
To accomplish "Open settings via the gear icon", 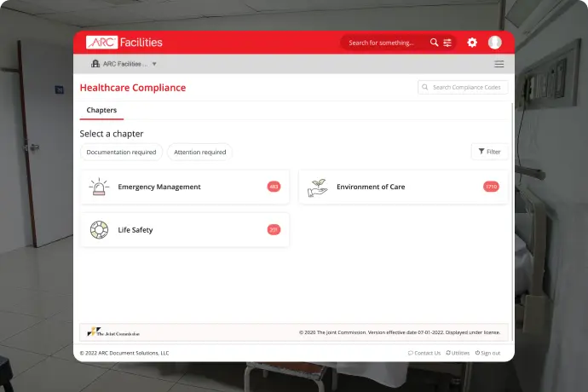I will point(472,43).
